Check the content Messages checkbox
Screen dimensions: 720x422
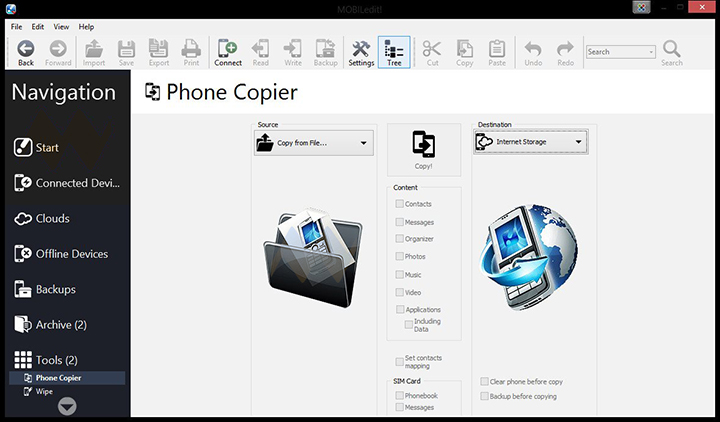tap(399, 222)
